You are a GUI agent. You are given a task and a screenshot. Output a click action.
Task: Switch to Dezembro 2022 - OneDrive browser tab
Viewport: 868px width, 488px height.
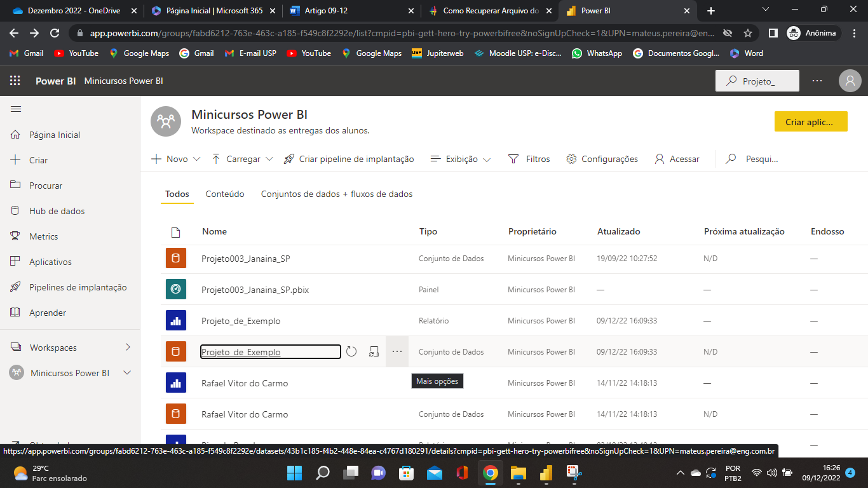coord(74,11)
